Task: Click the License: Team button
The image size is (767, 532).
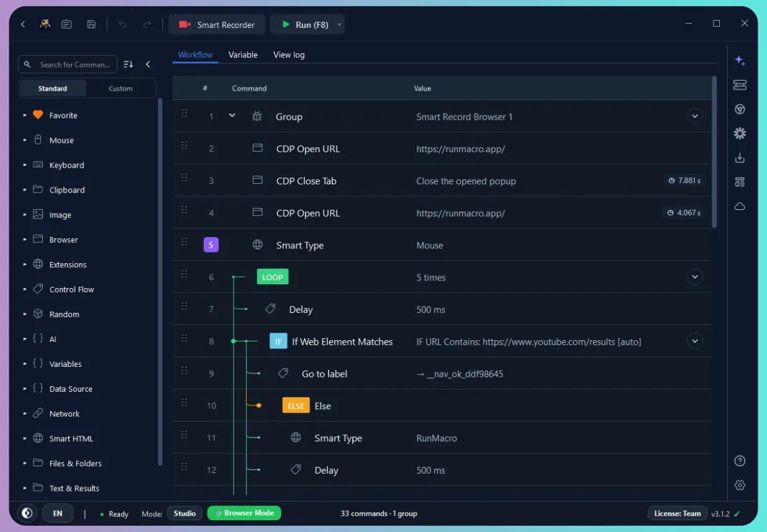Action: (678, 513)
